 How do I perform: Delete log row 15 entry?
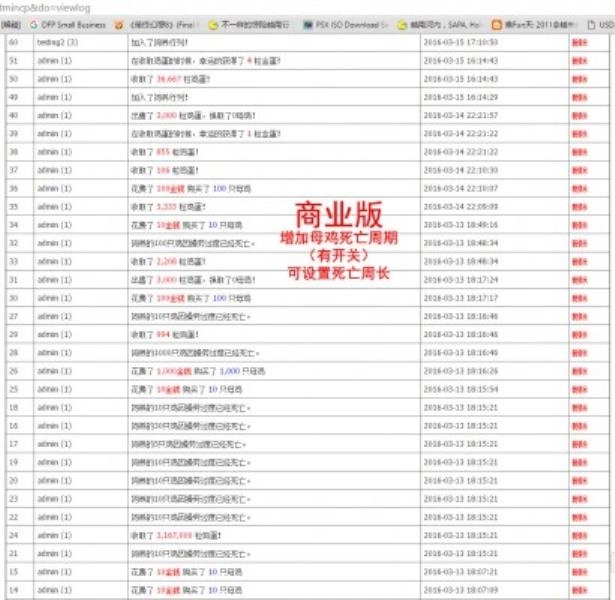579,572
